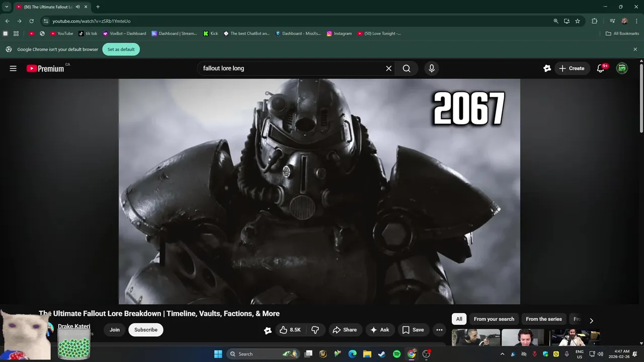Open Spotify from the taskbar
644x362 pixels.
pyautogui.click(x=396, y=354)
